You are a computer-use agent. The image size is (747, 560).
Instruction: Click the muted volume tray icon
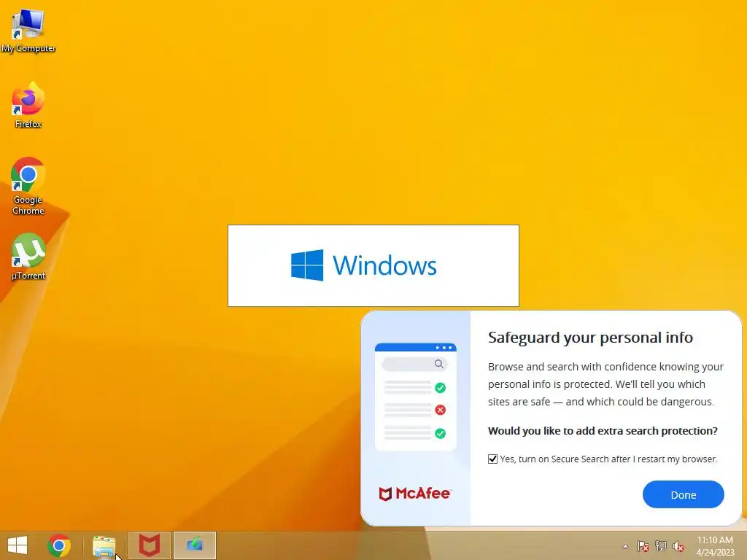point(678,546)
